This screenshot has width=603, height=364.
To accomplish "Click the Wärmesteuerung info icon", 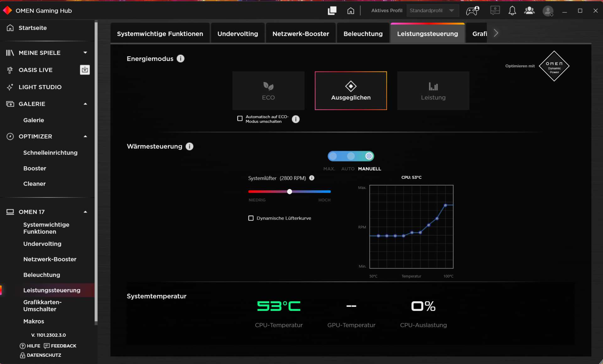I will coord(189,146).
